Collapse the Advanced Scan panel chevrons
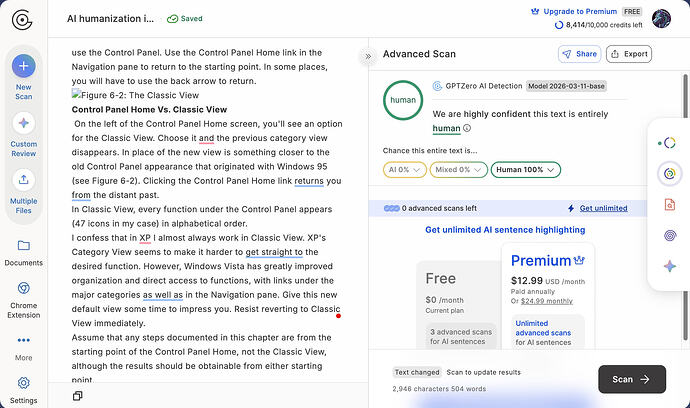Screen dimensions: 690x408 [368, 56]
